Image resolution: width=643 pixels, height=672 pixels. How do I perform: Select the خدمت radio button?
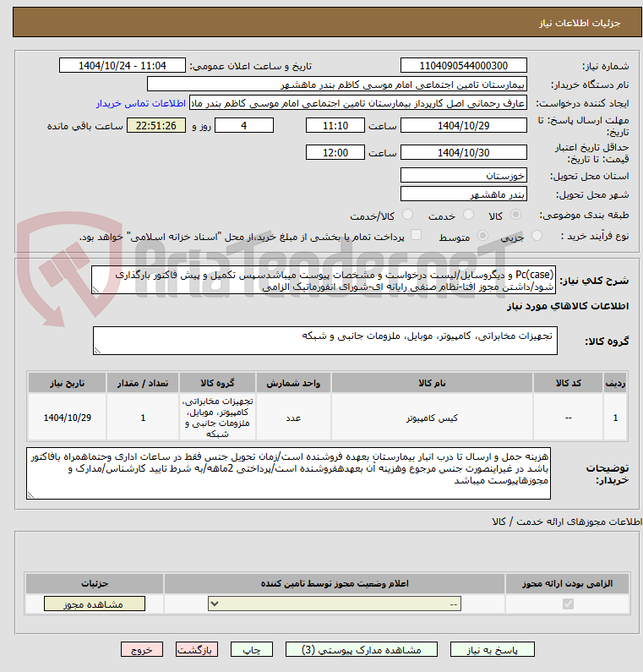click(468, 215)
